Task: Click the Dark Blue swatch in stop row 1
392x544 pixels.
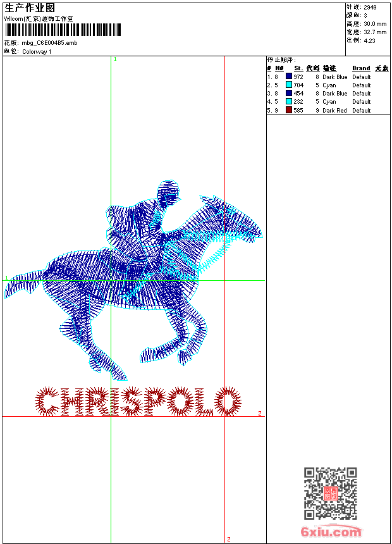Action: click(288, 77)
